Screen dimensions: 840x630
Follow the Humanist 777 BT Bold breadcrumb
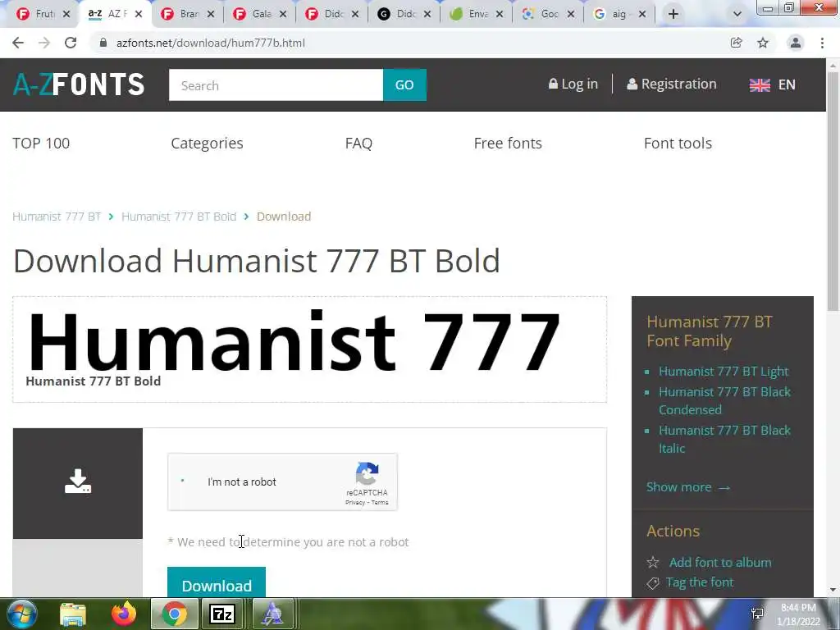[x=179, y=217]
